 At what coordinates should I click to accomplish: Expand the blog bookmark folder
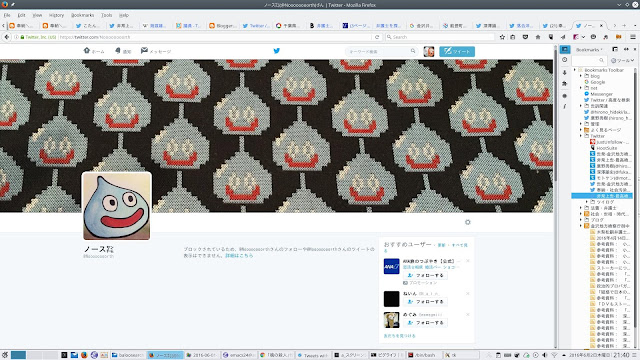coord(581,76)
